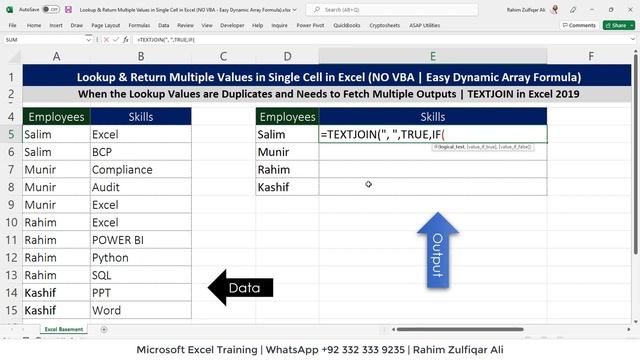The height and width of the screenshot is (360, 640).
Task: Open the Page Layout ribbon tab
Action: click(x=106, y=25)
